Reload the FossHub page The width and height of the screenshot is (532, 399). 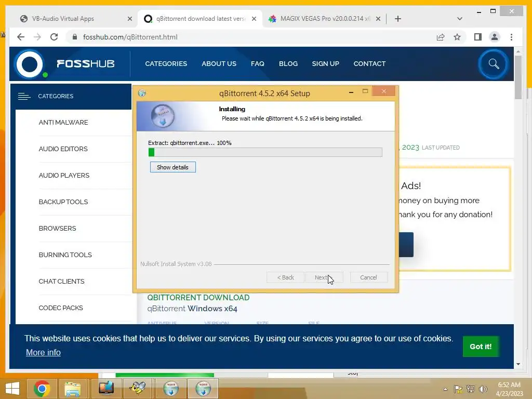(x=54, y=37)
